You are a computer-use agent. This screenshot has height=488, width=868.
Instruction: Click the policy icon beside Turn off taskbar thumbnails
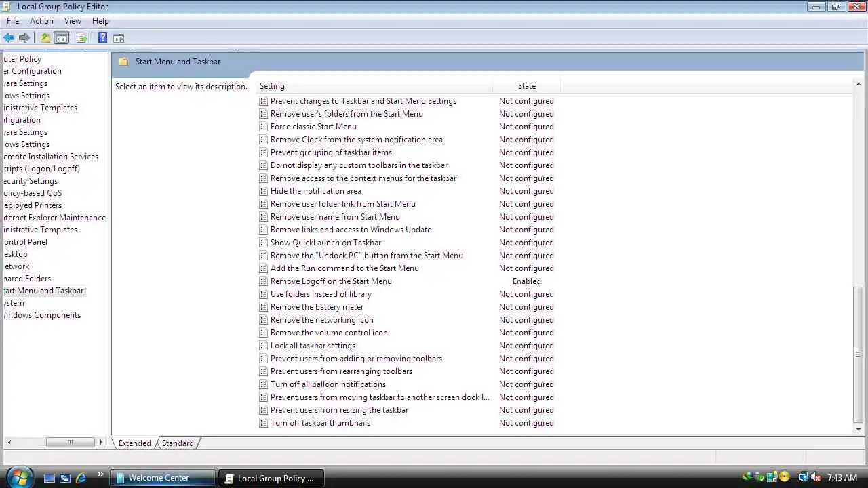click(264, 423)
